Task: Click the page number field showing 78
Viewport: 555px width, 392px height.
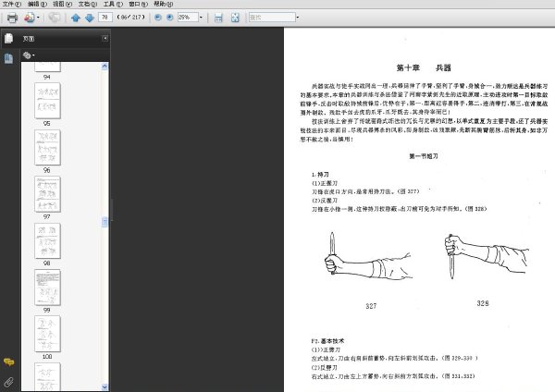Action: point(105,17)
